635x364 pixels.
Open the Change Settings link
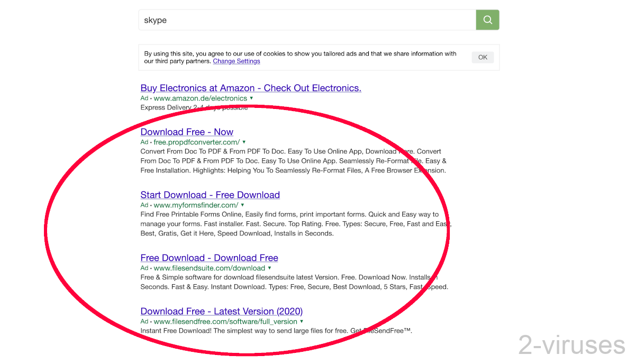point(236,61)
